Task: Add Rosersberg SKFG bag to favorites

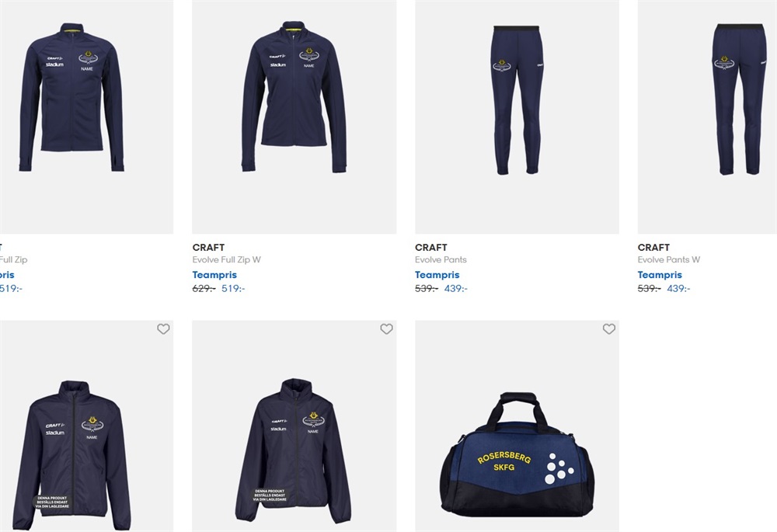Action: pos(608,329)
